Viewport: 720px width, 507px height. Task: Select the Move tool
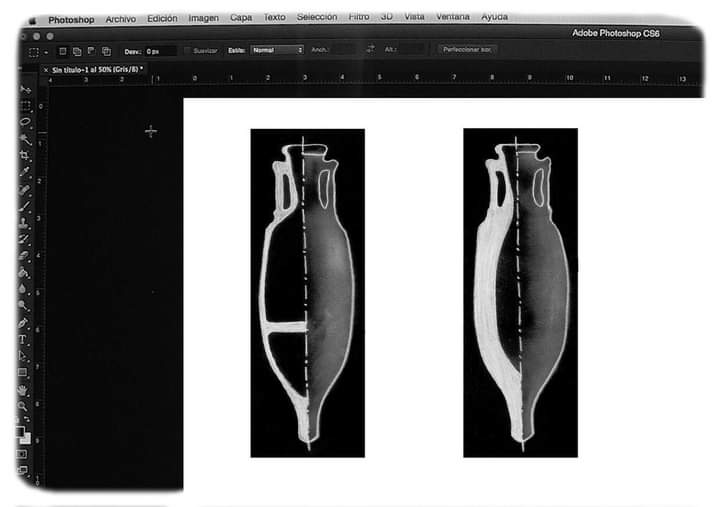click(x=25, y=90)
